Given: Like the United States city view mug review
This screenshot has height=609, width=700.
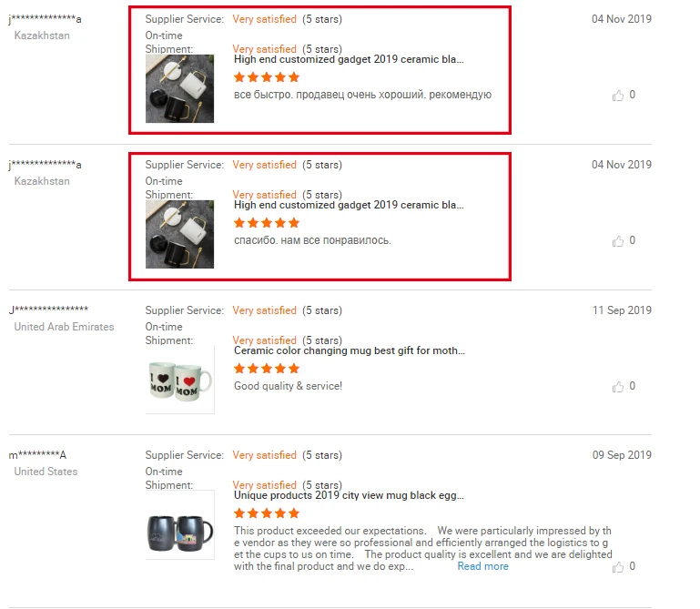Looking at the screenshot, I should 618,567.
